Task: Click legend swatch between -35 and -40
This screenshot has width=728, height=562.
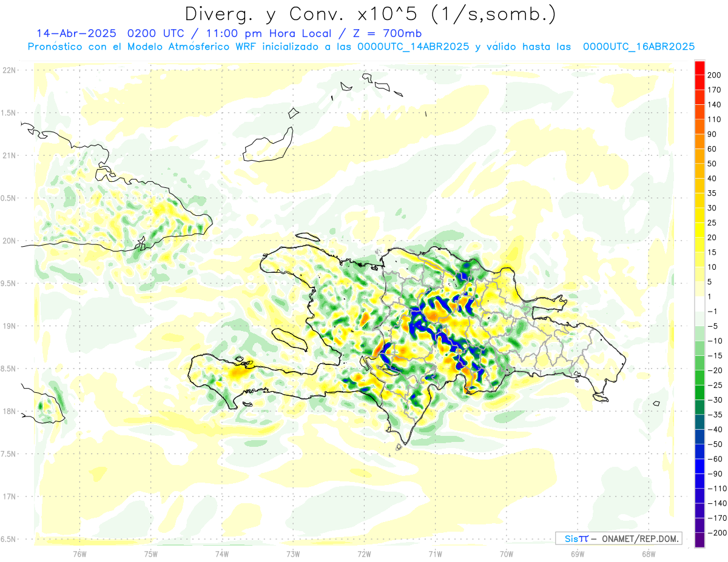Action: pyautogui.click(x=700, y=422)
